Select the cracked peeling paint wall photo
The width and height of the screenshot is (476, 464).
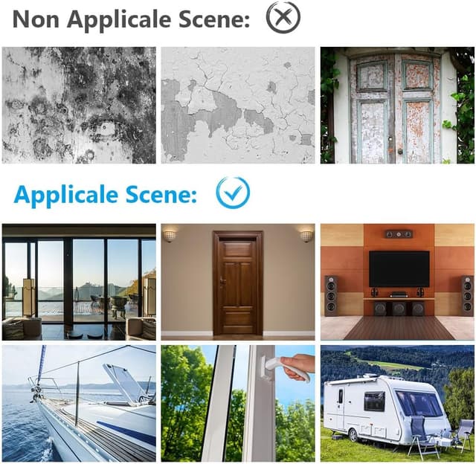[238, 106]
